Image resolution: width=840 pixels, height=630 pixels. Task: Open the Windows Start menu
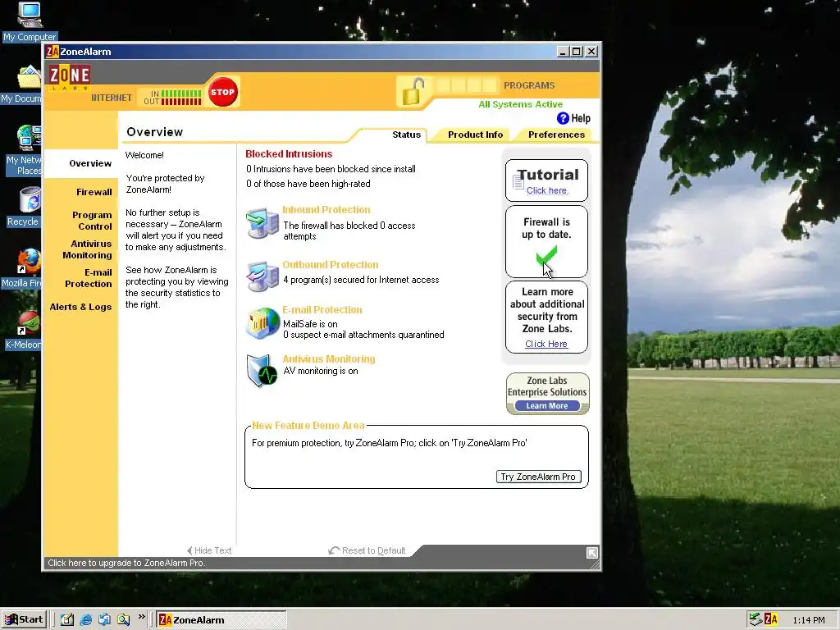[x=24, y=620]
